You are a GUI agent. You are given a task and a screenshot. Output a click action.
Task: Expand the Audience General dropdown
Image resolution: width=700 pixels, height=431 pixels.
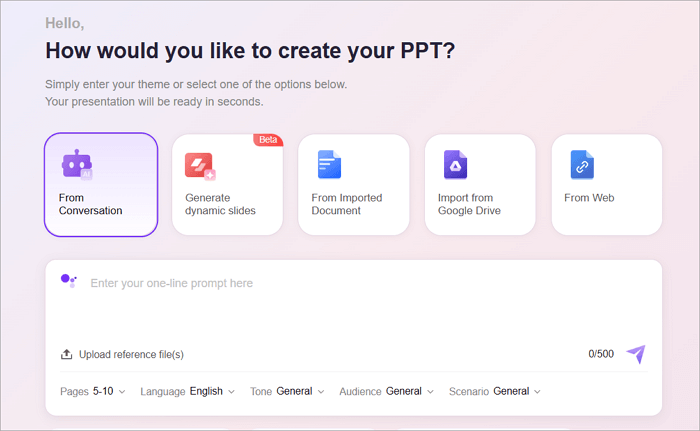point(386,391)
